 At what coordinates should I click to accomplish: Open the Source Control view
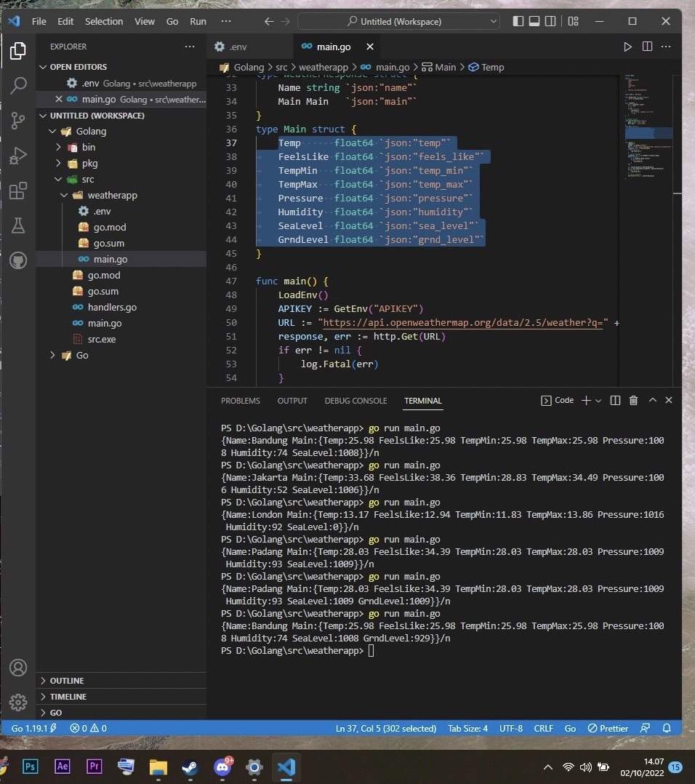click(18, 121)
